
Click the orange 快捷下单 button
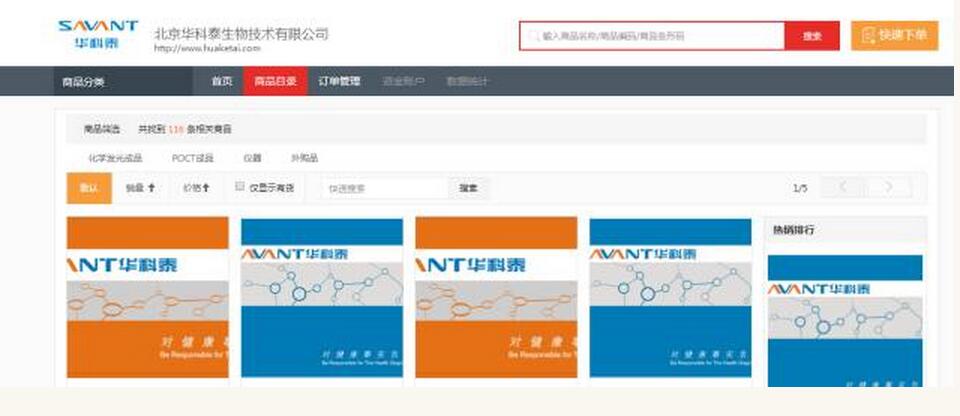click(x=894, y=36)
